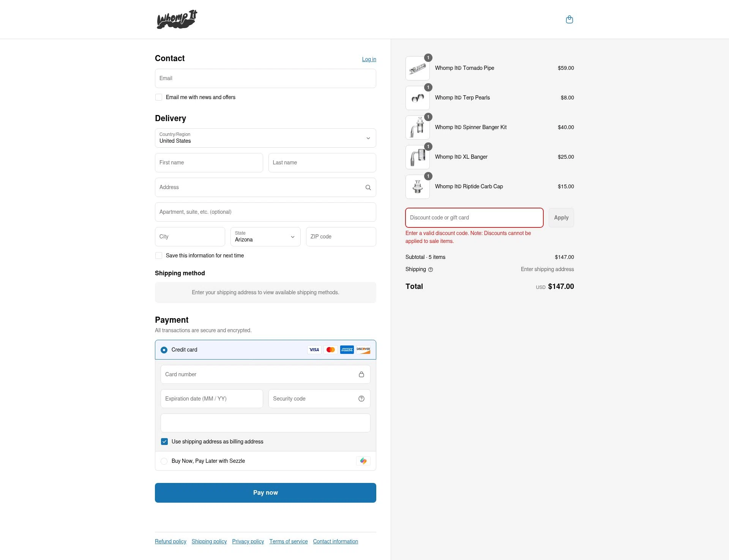Click the Tornado Pipe product thumbnail

[x=418, y=68]
